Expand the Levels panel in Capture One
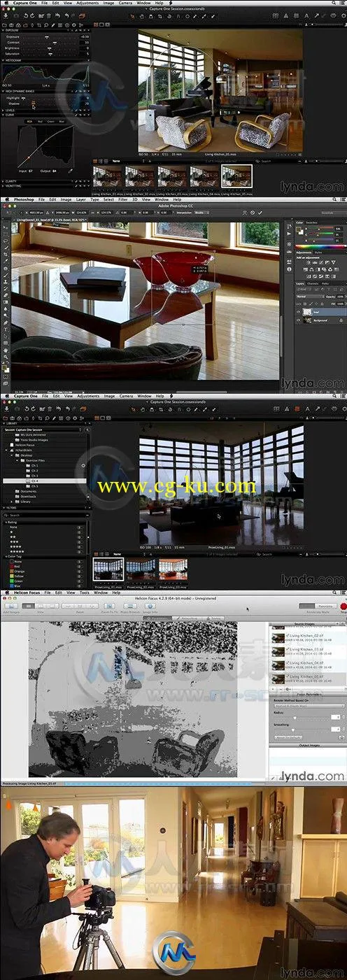The width and height of the screenshot is (347, 980). (x=3, y=111)
